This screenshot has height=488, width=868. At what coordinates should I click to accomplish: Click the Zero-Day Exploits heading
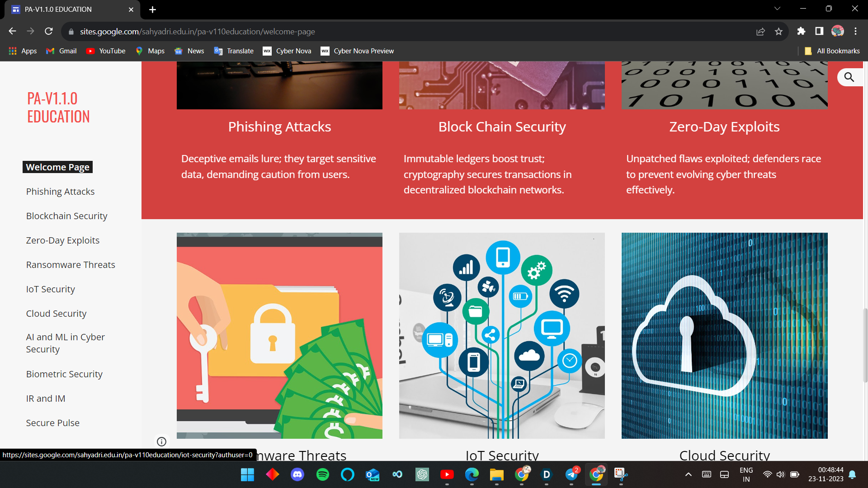pyautogui.click(x=724, y=127)
